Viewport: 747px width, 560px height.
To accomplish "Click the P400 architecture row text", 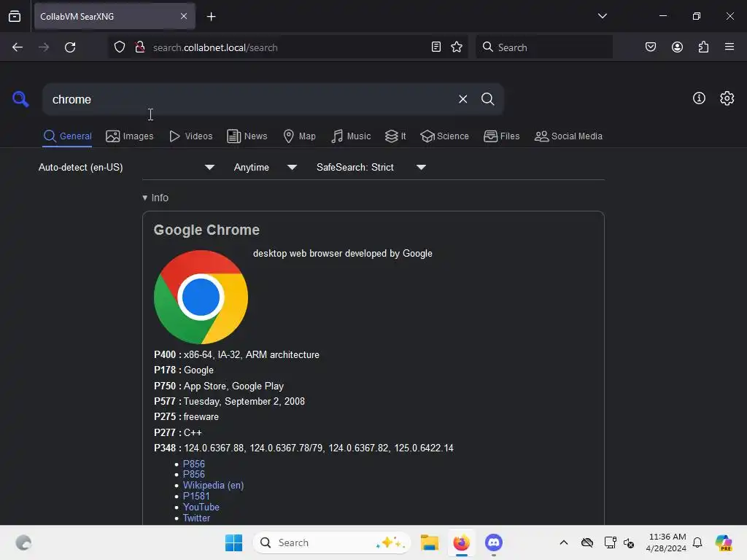I will coord(236,355).
